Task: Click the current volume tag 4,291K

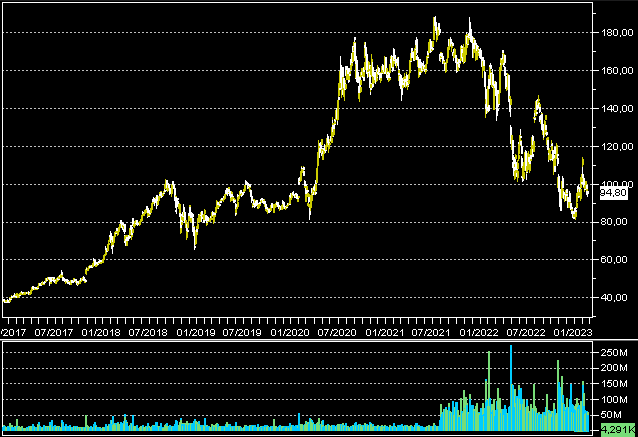Action: (618, 429)
